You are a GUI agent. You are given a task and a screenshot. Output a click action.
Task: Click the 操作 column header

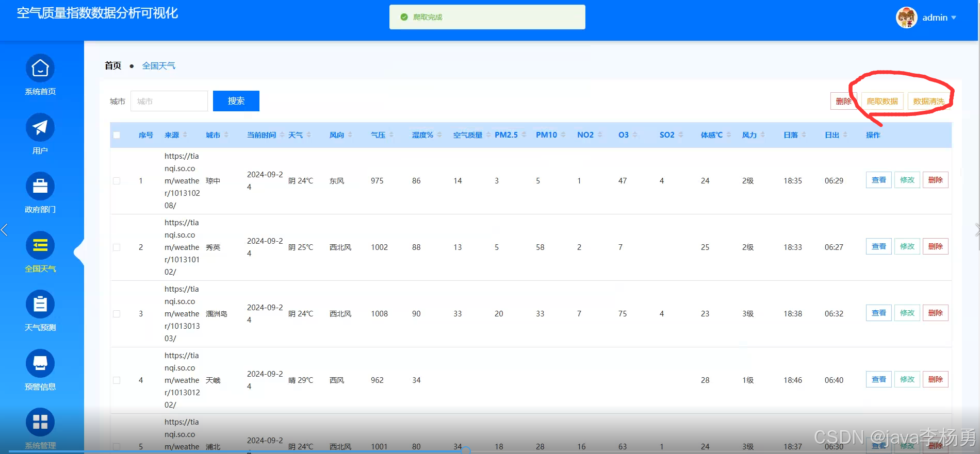tap(873, 135)
